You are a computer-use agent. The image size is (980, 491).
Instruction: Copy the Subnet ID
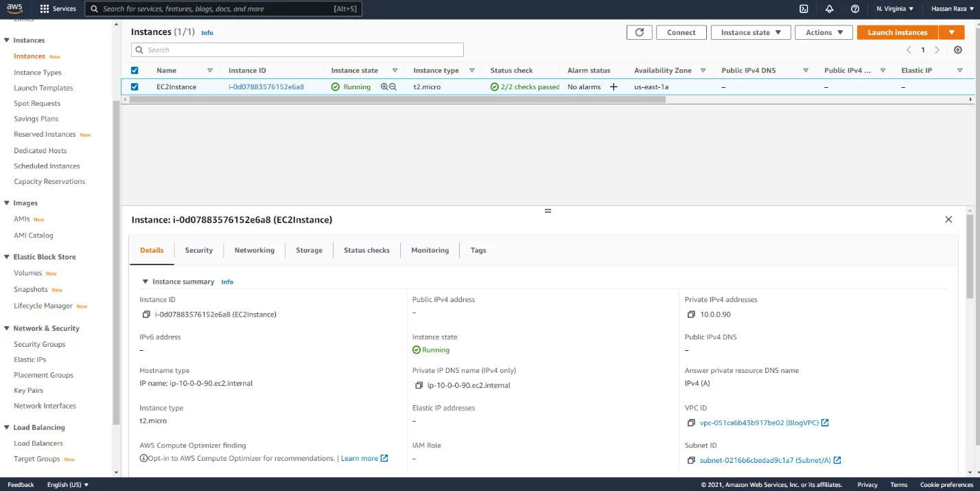point(691,460)
